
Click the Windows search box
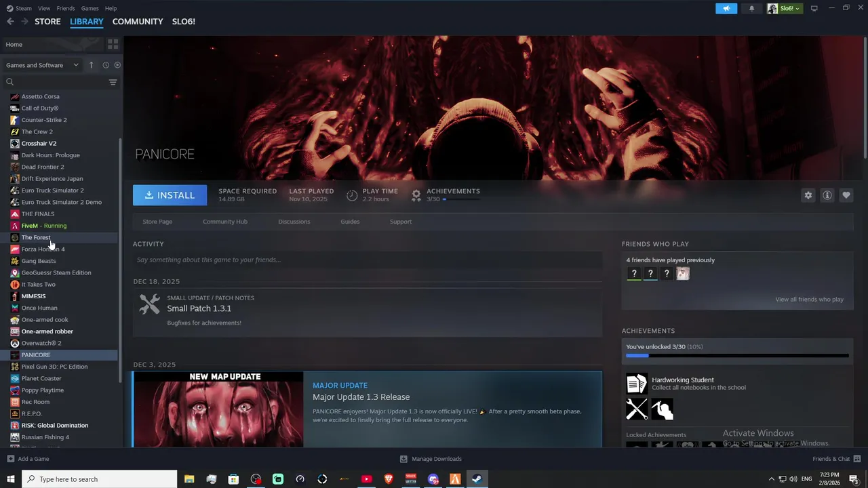(100, 479)
